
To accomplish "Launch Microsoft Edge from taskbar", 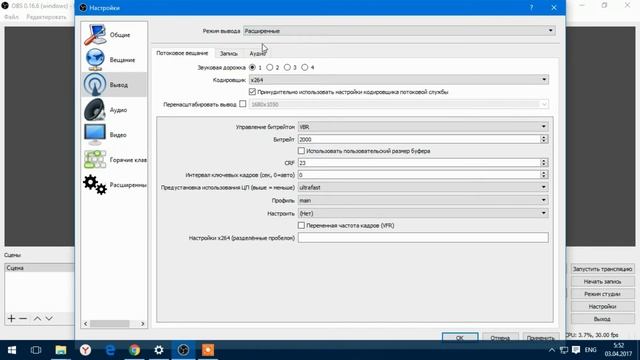I will tap(110, 350).
